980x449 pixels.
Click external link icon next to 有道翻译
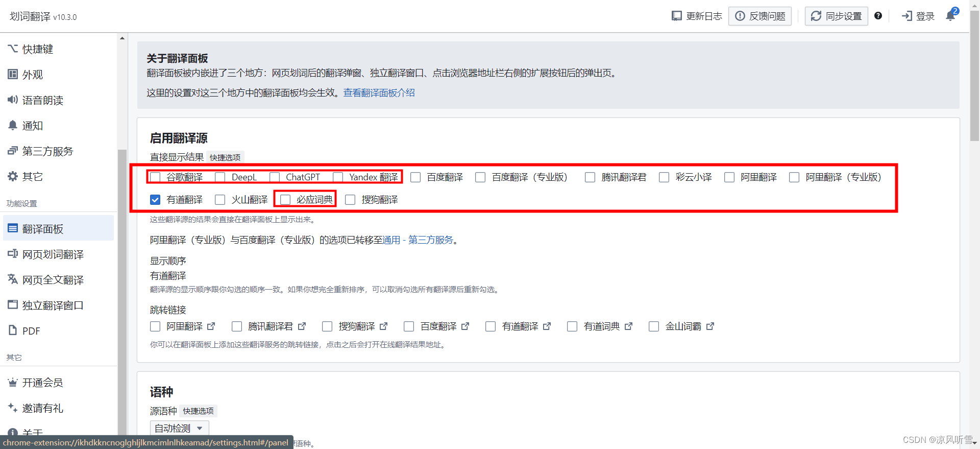tap(547, 326)
